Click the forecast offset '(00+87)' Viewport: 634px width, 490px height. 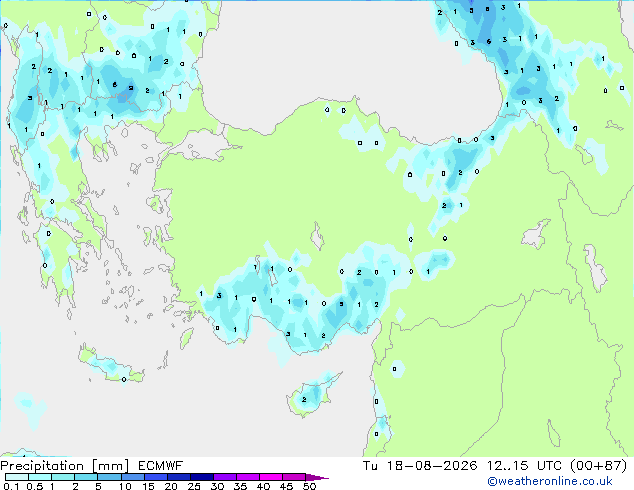[x=598, y=466]
